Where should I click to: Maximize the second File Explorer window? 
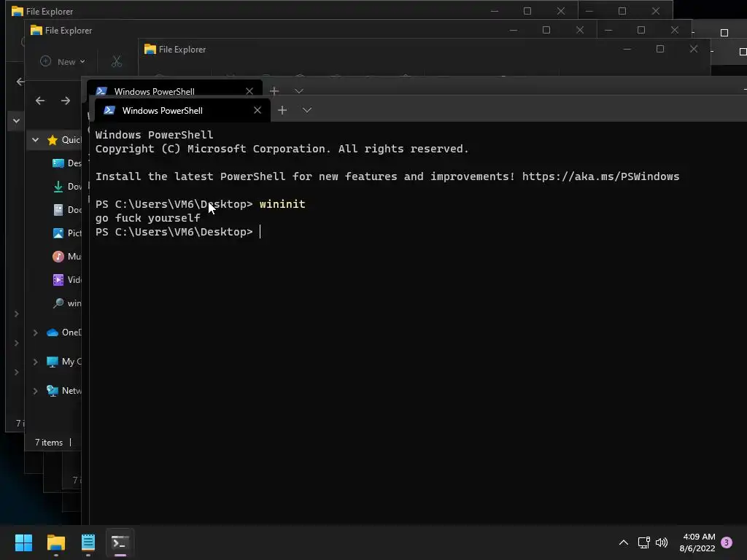(546, 30)
